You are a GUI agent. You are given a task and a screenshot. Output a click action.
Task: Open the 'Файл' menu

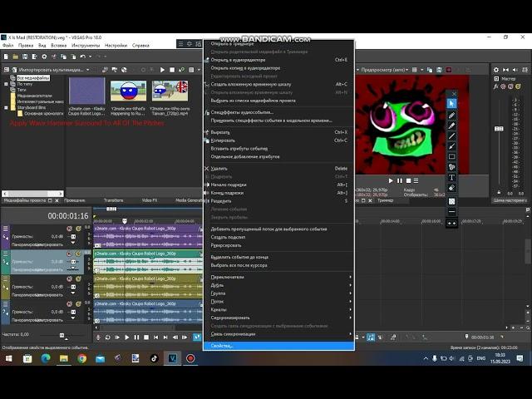[7, 45]
